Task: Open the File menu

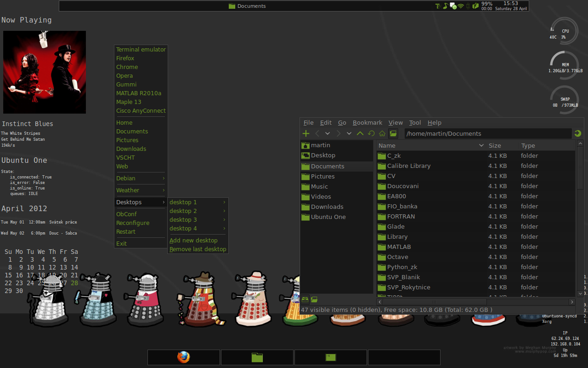Action: pos(309,122)
